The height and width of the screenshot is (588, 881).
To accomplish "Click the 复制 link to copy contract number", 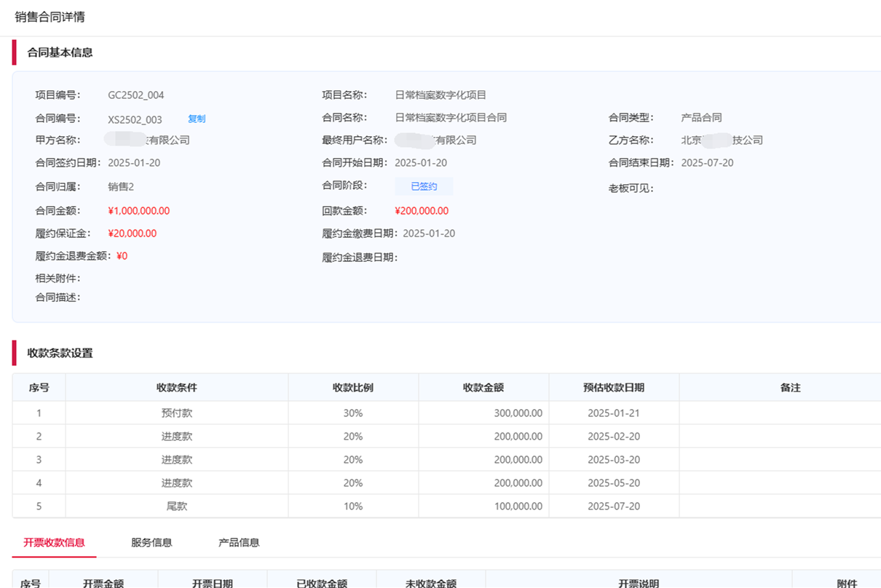I will pyautogui.click(x=197, y=117).
